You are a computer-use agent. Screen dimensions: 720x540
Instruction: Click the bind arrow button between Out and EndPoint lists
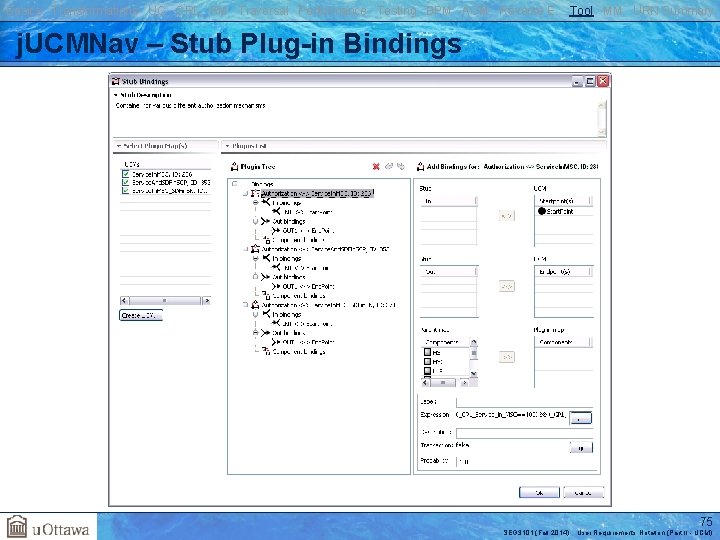click(506, 286)
